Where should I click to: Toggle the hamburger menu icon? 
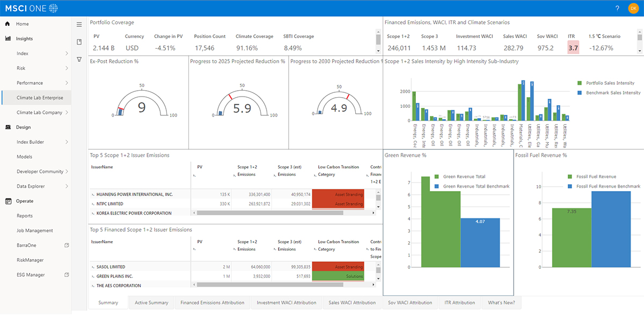79,24
